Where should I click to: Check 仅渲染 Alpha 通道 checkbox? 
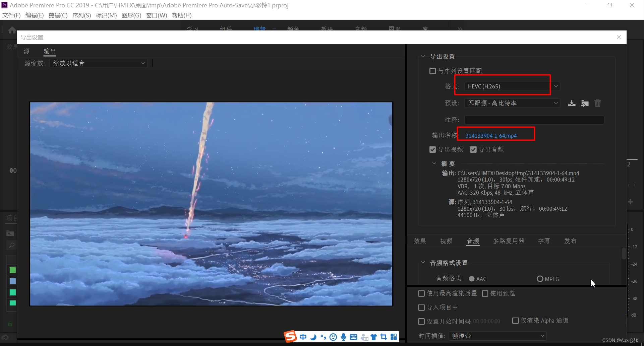coord(516,321)
